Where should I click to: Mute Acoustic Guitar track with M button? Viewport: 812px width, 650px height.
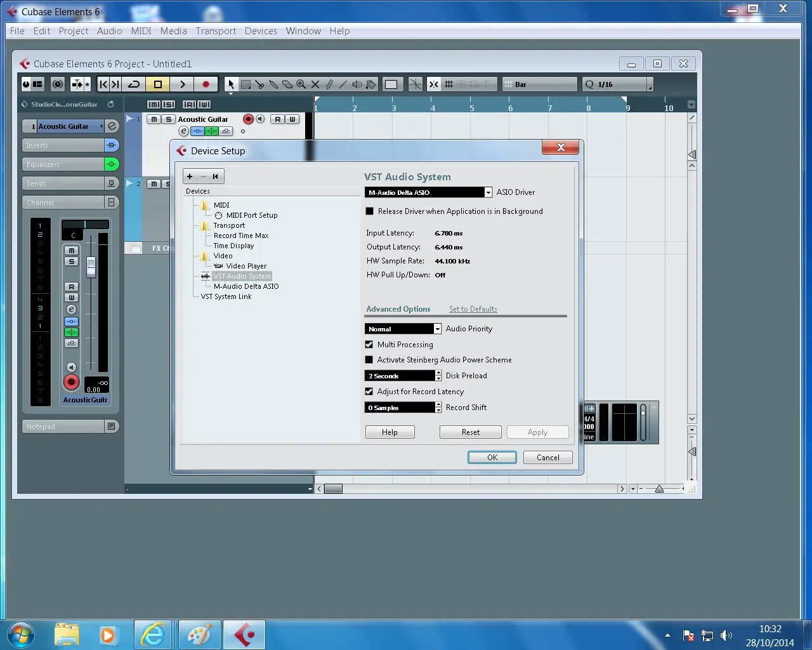(x=154, y=119)
